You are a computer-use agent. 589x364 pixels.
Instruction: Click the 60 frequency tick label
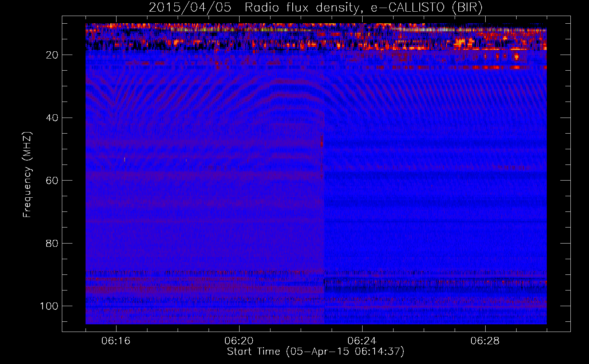click(52, 181)
